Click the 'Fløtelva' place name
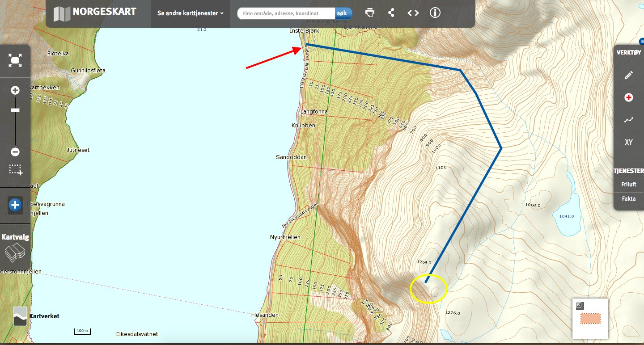The image size is (644, 345). click(x=58, y=54)
